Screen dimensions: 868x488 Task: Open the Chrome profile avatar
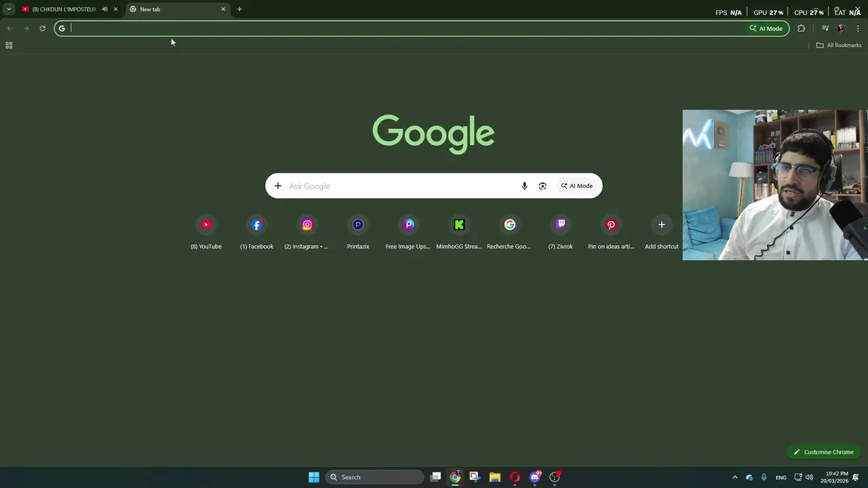click(842, 28)
